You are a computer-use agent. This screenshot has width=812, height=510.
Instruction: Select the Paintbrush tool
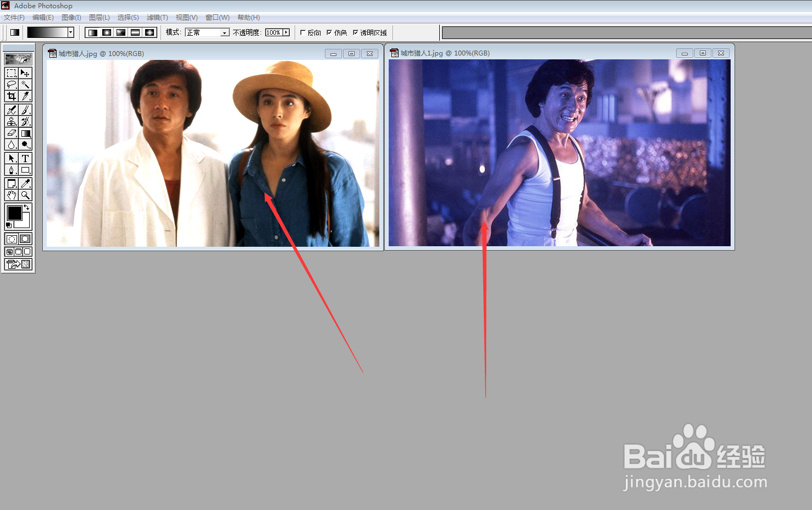tap(25, 110)
